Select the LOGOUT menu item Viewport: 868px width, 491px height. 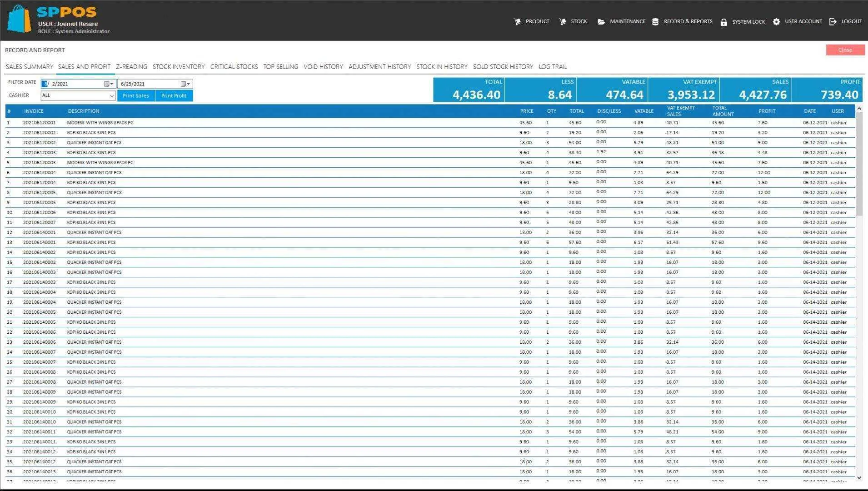tap(851, 21)
